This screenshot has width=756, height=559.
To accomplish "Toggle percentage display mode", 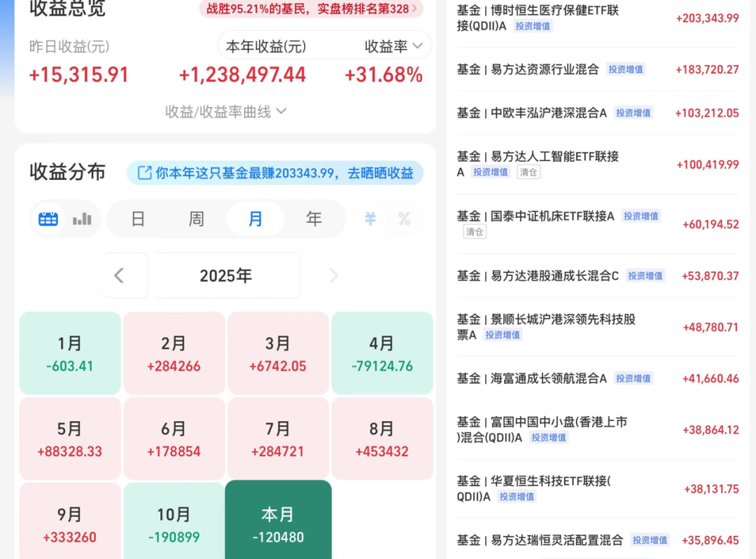I will 404,219.
